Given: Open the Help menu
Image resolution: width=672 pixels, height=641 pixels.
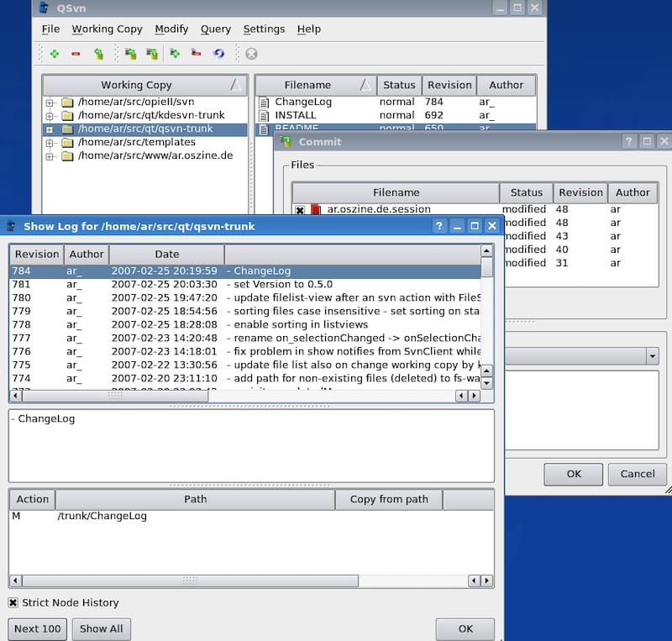Looking at the screenshot, I should point(308,29).
